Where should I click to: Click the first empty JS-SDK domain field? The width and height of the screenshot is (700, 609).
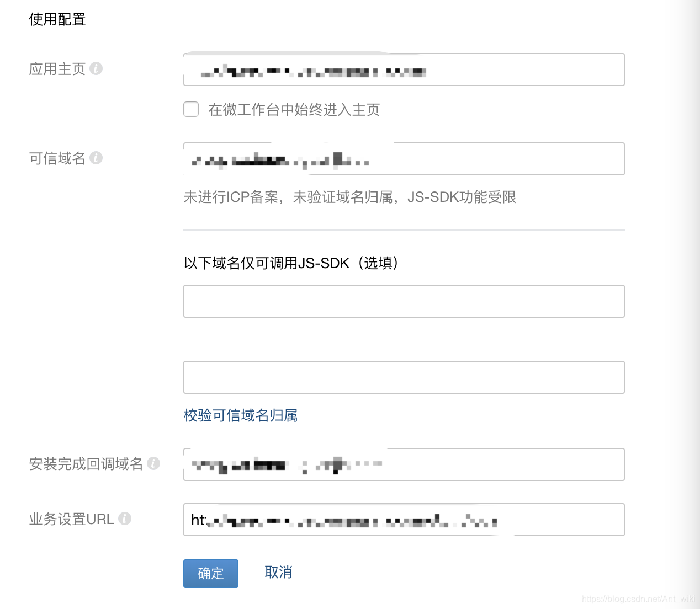pyautogui.click(x=404, y=301)
